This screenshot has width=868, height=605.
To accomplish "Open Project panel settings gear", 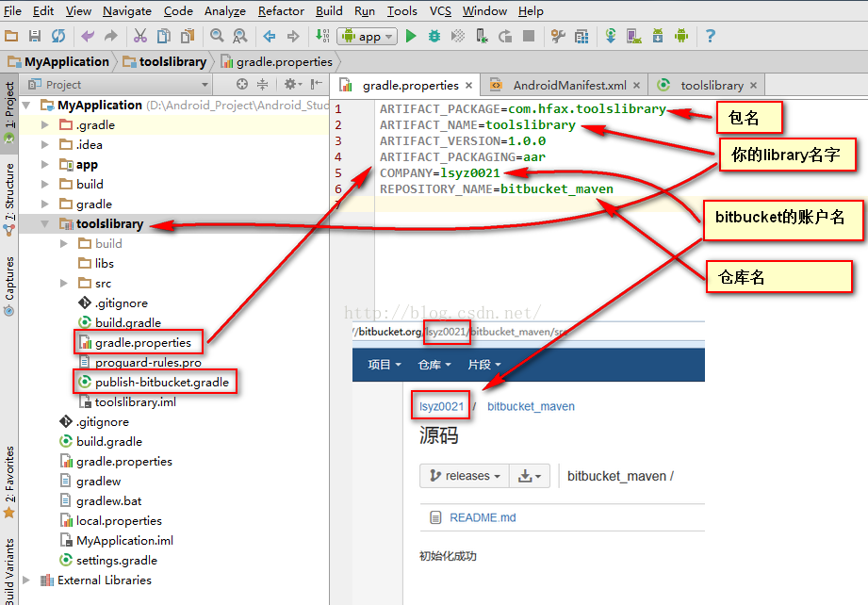I will point(292,84).
